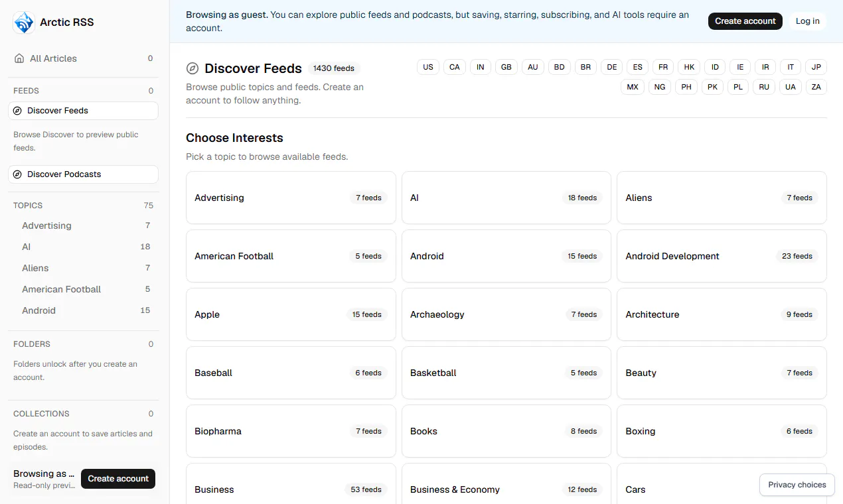The height and width of the screenshot is (504, 843).
Task: Select the ID country chip
Action: [x=715, y=67]
